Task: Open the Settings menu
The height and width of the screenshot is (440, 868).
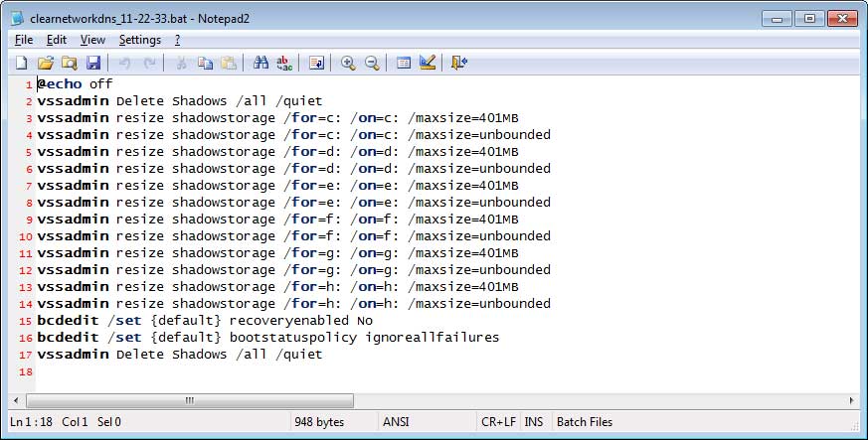Action: point(139,40)
